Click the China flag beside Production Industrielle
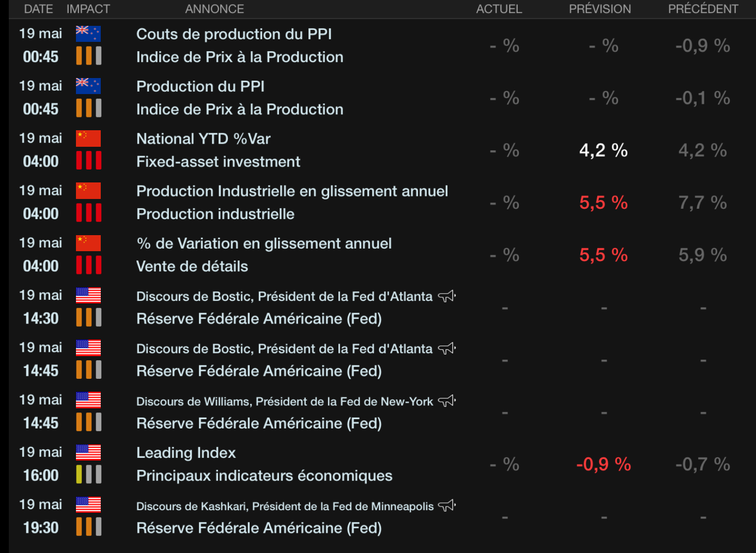756x553 pixels. (x=88, y=191)
